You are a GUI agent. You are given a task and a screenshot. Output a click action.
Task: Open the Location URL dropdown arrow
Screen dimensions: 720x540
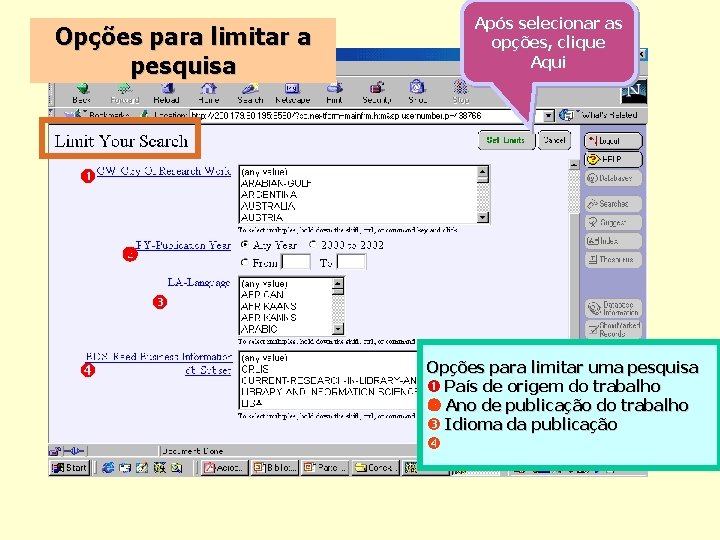tap(549, 116)
